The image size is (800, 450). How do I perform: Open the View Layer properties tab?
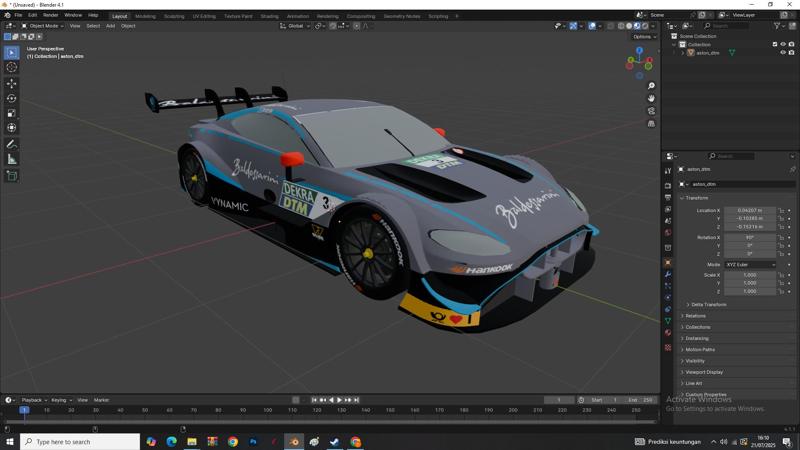click(x=668, y=209)
